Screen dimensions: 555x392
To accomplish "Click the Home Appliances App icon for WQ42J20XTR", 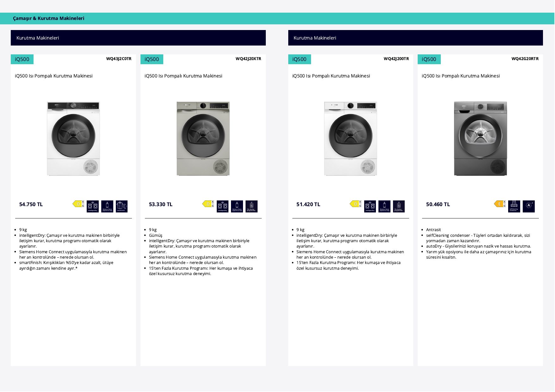I will [x=237, y=206].
